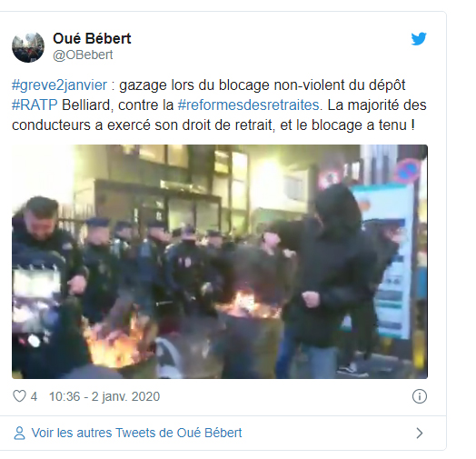Select Voir les autres Tweets de Oué Bébert

click(136, 433)
